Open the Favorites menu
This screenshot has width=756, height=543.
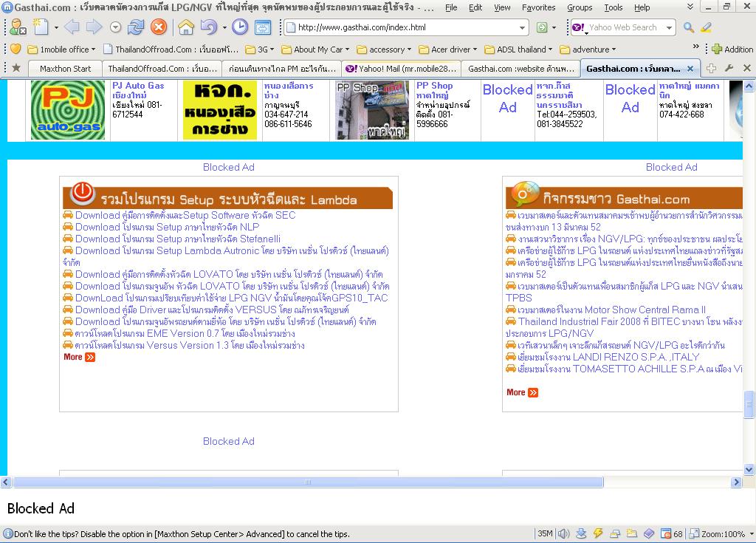(538, 7)
